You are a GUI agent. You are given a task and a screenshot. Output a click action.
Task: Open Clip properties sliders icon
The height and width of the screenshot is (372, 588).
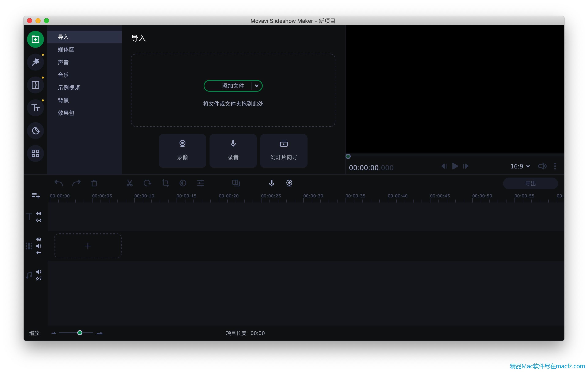(x=201, y=183)
